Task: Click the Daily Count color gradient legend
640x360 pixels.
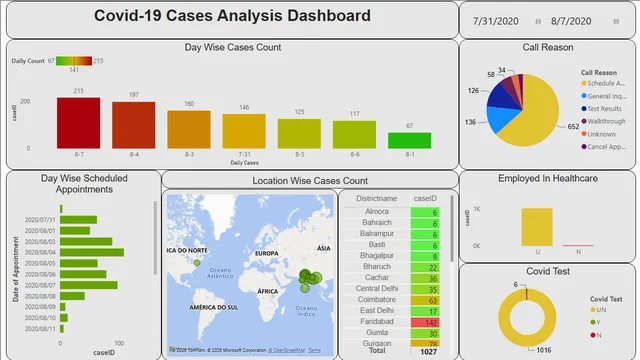Action: [74, 61]
